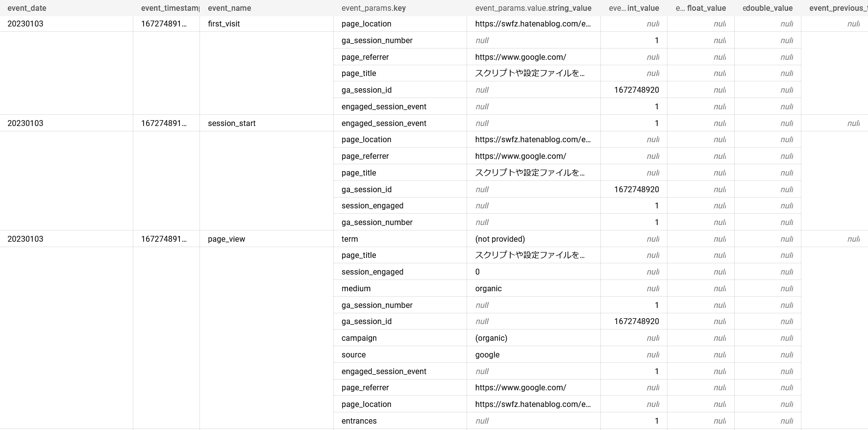Select the entrances parameter key cell

(359, 421)
